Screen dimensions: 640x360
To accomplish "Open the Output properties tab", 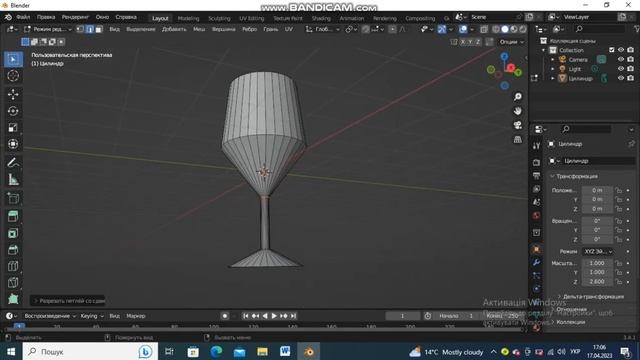I will pyautogui.click(x=536, y=176).
